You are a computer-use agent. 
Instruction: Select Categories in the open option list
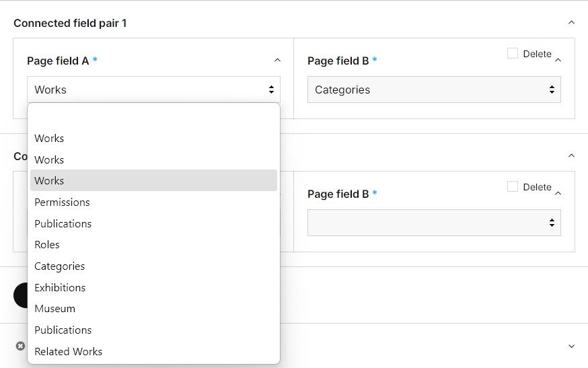coord(60,266)
